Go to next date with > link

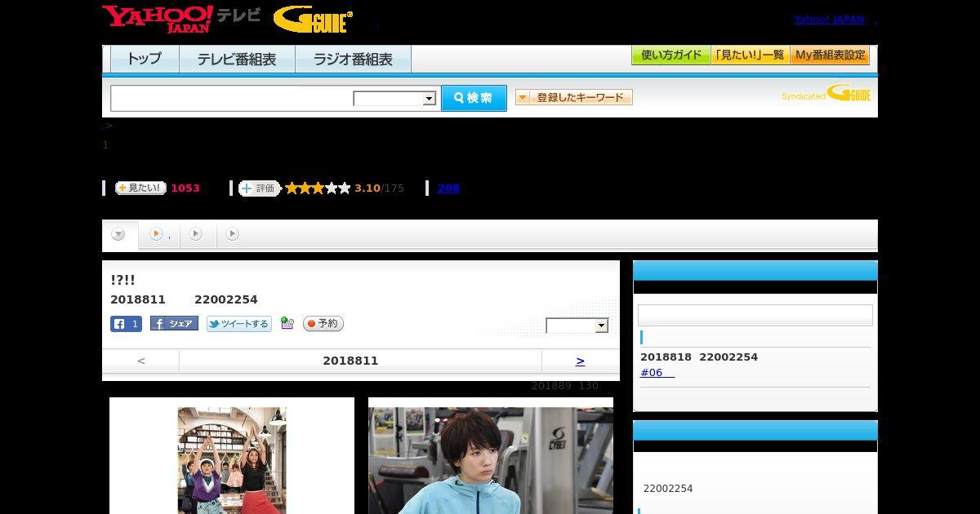(580, 361)
